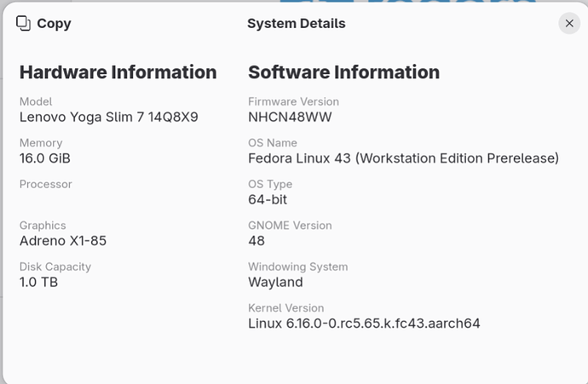
Task: Select firmware value NHCN48WW
Action: click(x=290, y=117)
